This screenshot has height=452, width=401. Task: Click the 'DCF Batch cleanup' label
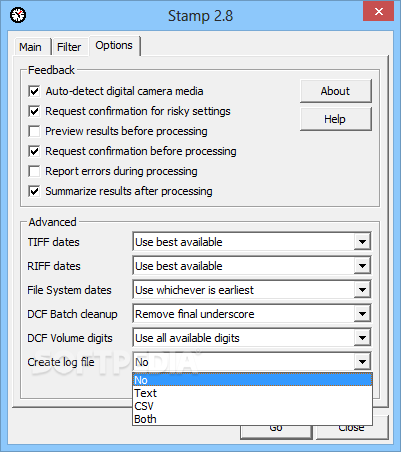point(72,314)
